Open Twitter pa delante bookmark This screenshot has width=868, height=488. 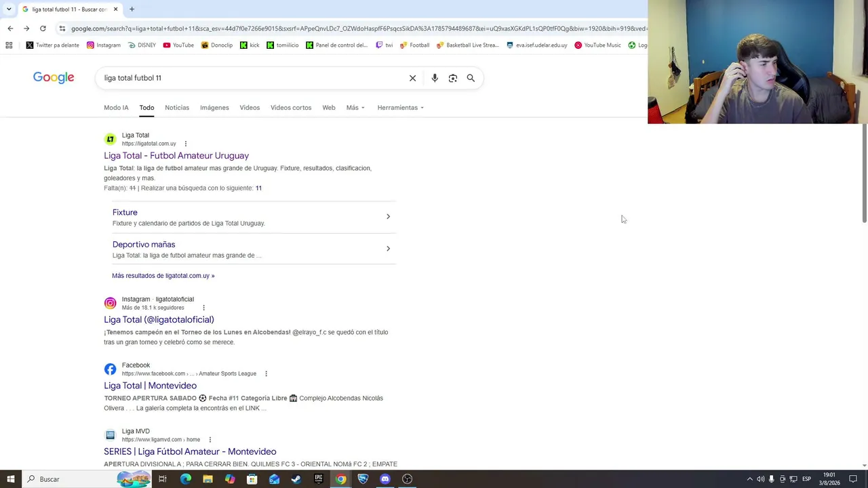52,45
